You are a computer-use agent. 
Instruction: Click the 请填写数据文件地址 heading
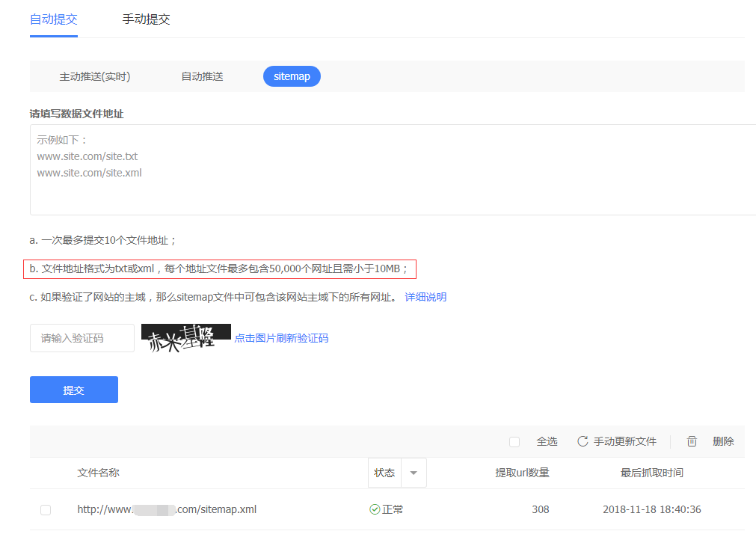point(77,114)
